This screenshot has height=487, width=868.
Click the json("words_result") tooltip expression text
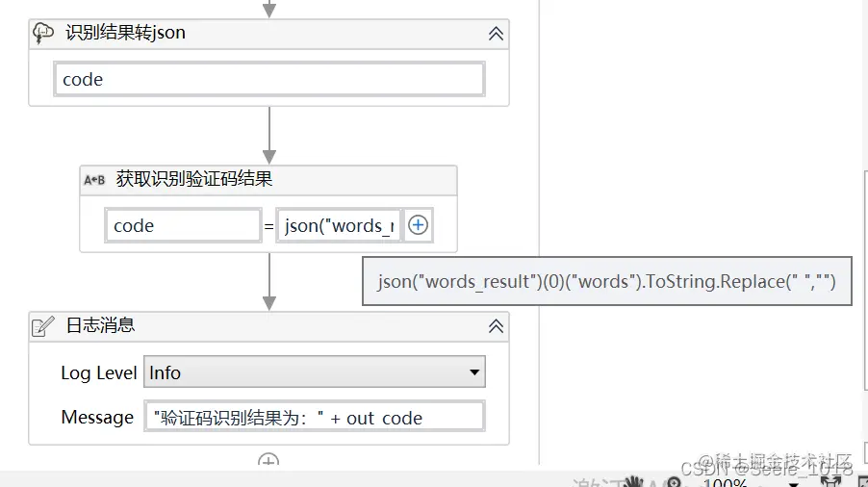[606, 282]
